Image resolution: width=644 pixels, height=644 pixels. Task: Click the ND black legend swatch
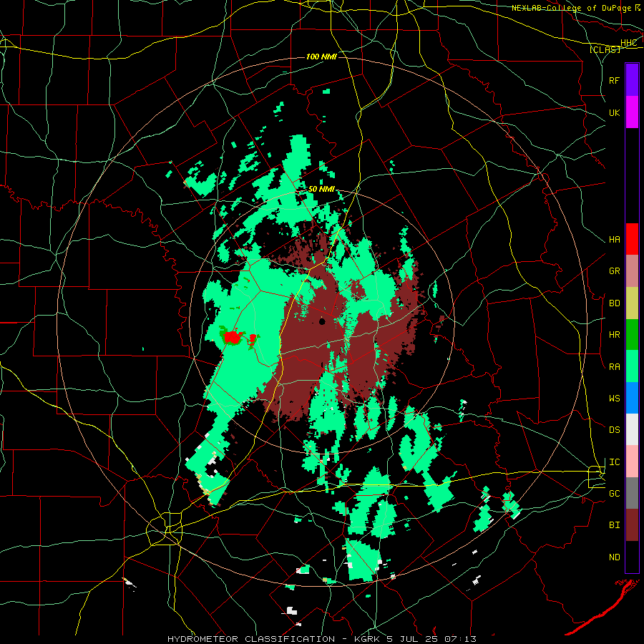632,557
